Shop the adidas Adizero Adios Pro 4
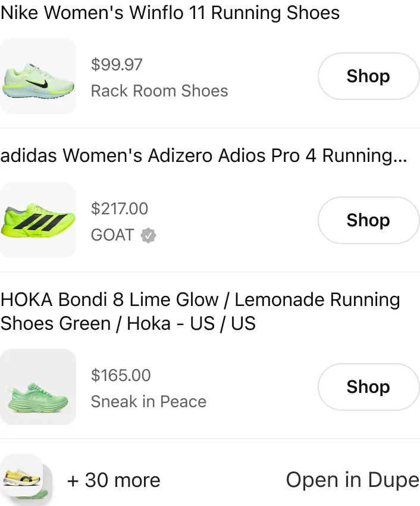Image resolution: width=420 pixels, height=506 pixels. [x=368, y=220]
